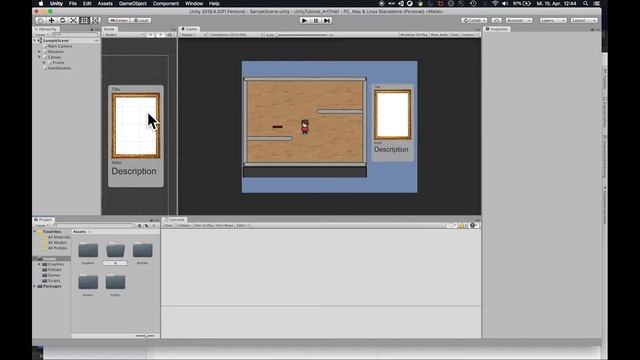Save the Project panel search (star icon)
640x360 pixels.
[x=154, y=225]
